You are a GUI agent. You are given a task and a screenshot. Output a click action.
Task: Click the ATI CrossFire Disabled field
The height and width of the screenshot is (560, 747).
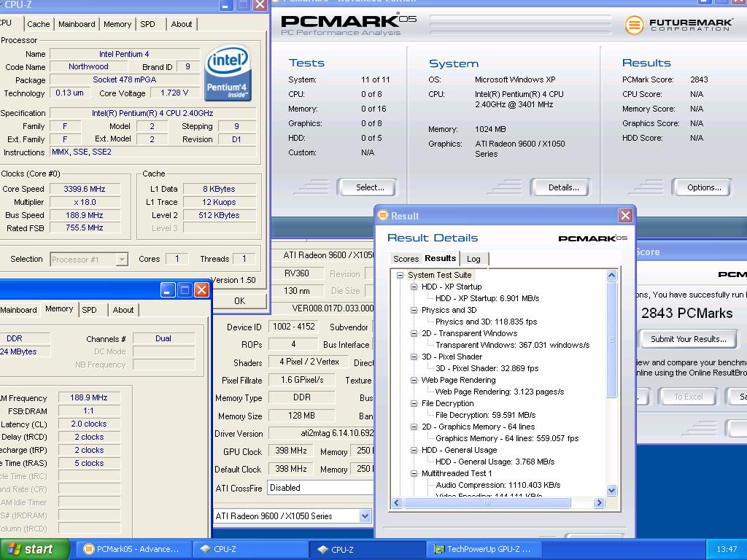click(320, 488)
